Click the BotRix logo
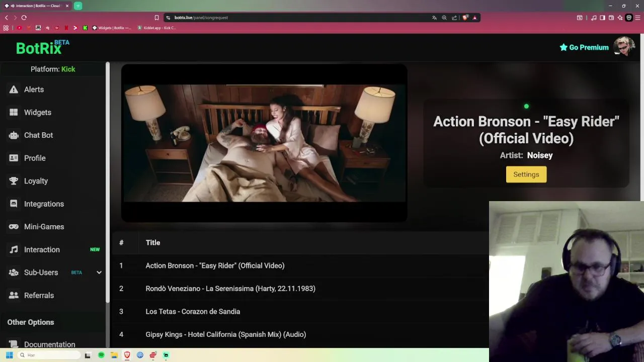 42,47
